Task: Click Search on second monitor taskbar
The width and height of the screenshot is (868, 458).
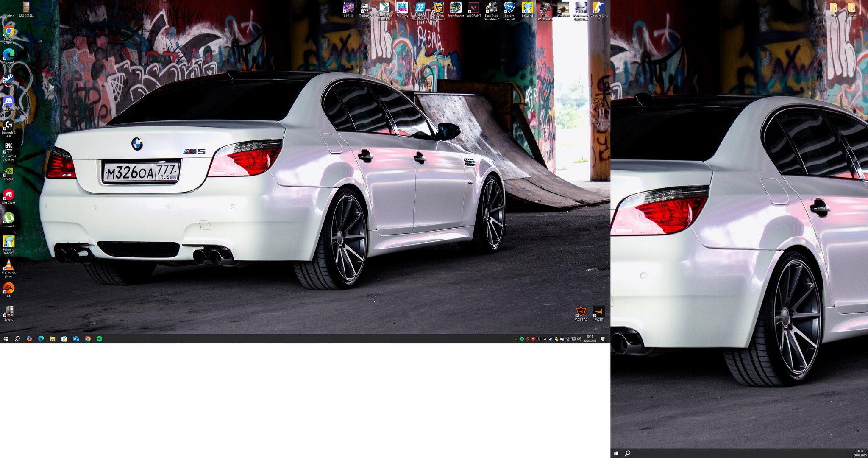Action: point(628,453)
